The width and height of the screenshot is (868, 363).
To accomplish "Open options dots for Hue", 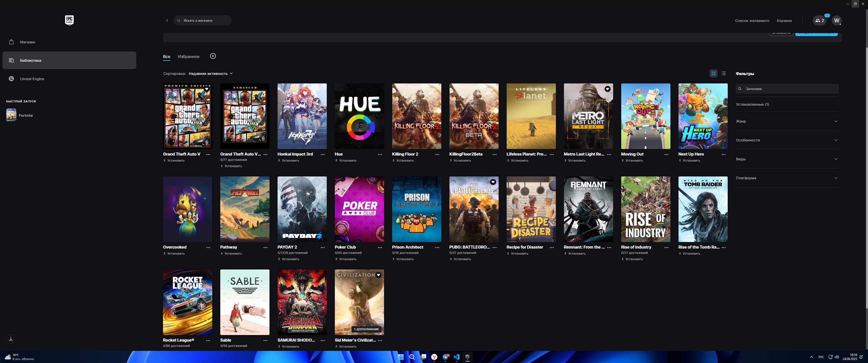I will click(380, 155).
